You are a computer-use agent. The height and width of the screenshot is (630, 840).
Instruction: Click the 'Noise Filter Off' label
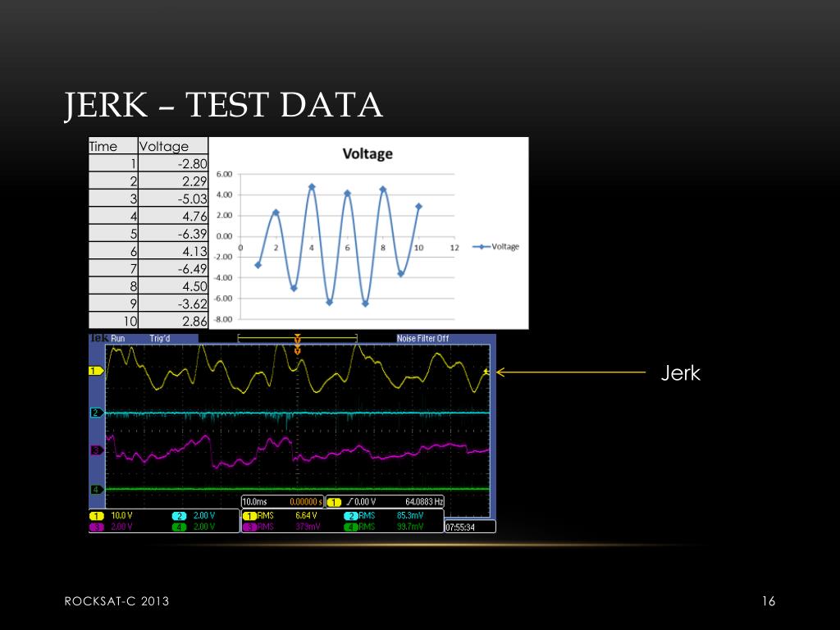(422, 339)
